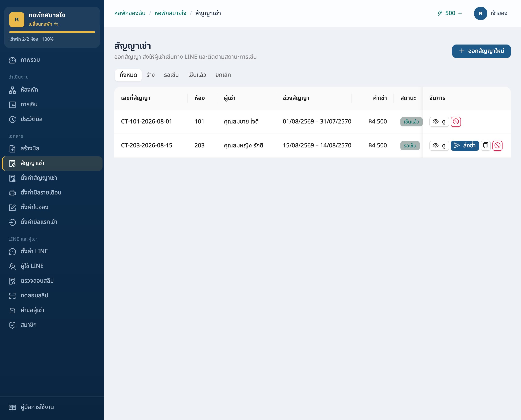Open สมาชิก membership page
Image resolution: width=521 pixels, height=420 pixels.
(52, 325)
